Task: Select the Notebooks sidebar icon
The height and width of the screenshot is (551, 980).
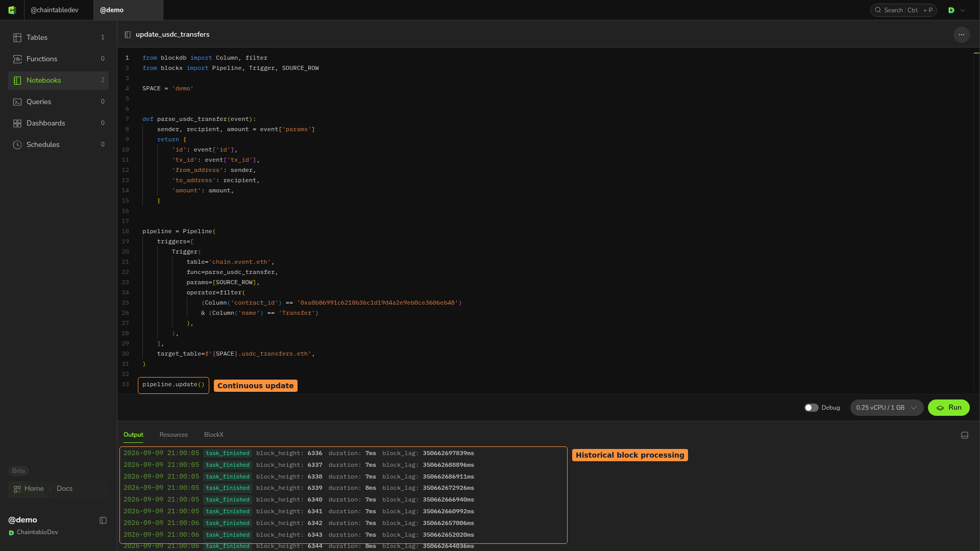Action: point(17,81)
